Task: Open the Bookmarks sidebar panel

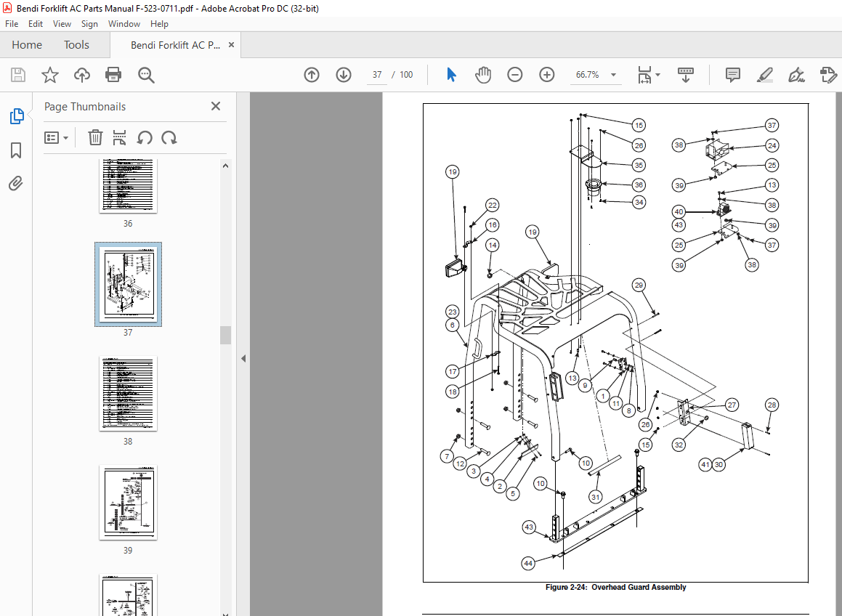Action: [16, 150]
